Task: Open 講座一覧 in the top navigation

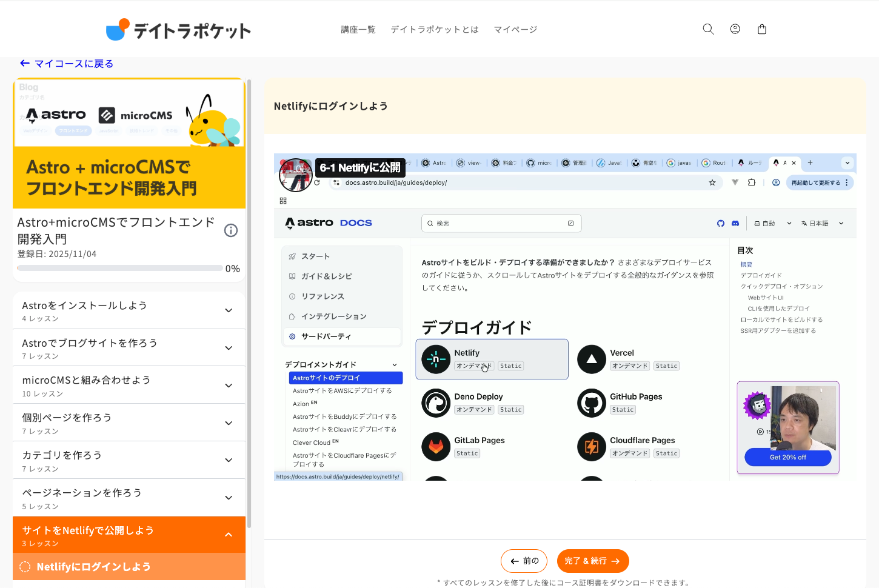Action: point(358,29)
